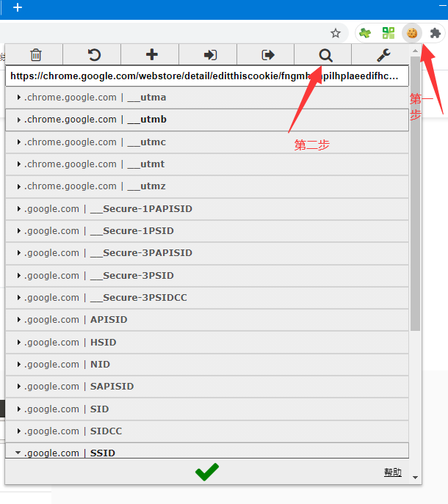The height and width of the screenshot is (504, 448).
Task: Expand the SID cookie row
Action: pyautogui.click(x=207, y=409)
